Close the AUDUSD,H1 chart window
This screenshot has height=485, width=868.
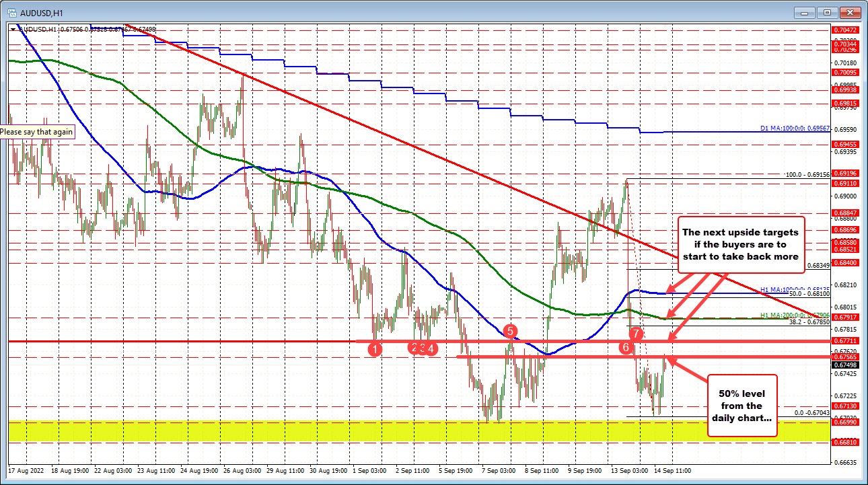pos(851,12)
